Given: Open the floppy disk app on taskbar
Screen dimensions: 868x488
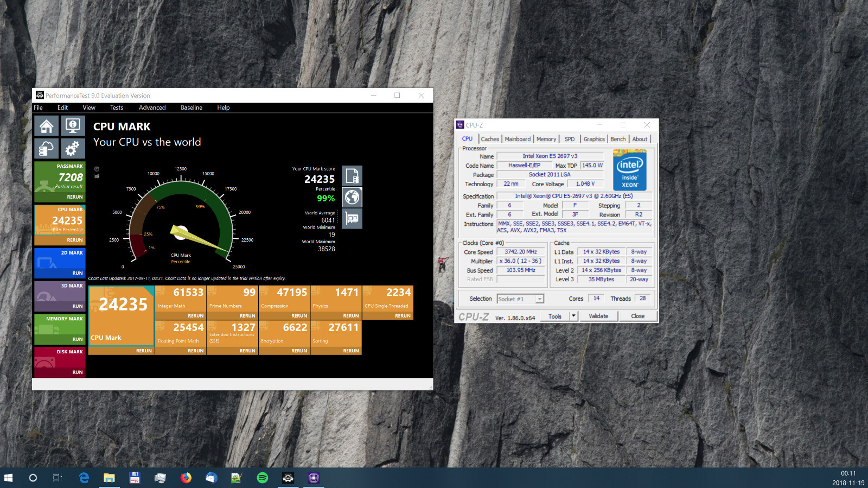Looking at the screenshot, I should click(x=135, y=478).
